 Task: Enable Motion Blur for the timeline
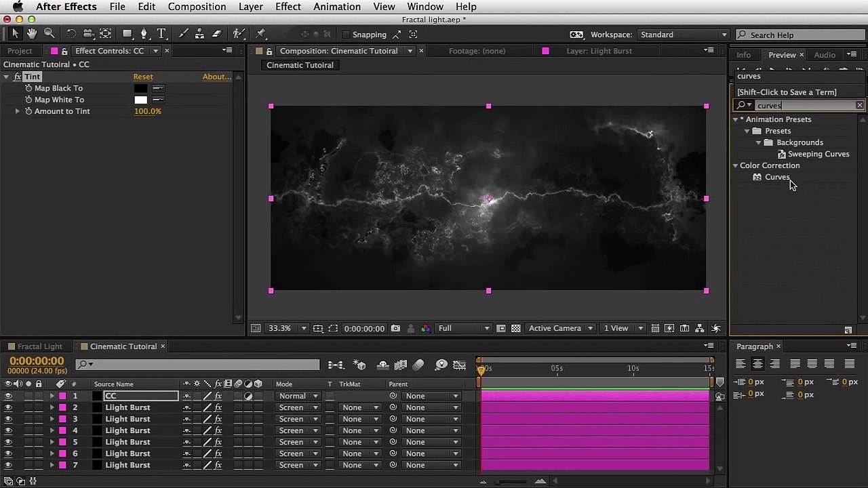pos(418,365)
